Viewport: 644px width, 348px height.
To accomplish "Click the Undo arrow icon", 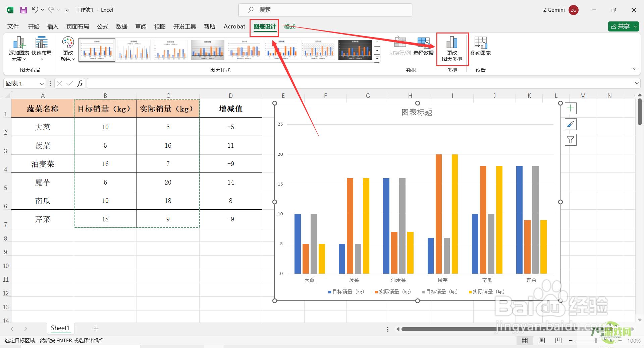I will tap(35, 10).
